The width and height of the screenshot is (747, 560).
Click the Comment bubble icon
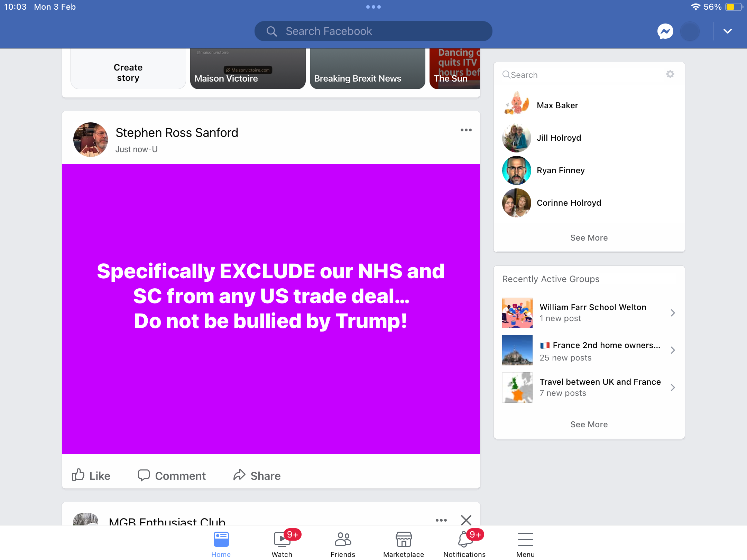144,475
